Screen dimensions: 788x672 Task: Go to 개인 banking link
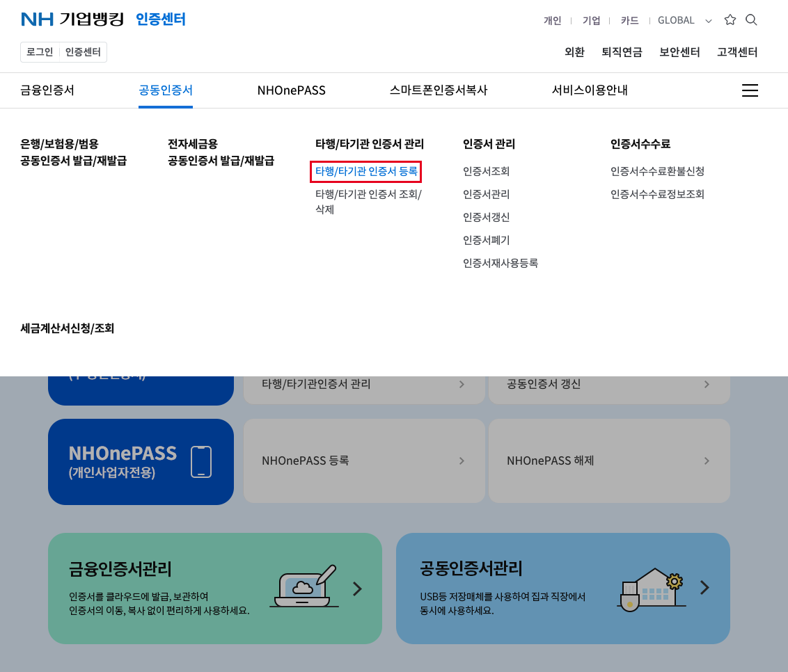click(x=552, y=21)
